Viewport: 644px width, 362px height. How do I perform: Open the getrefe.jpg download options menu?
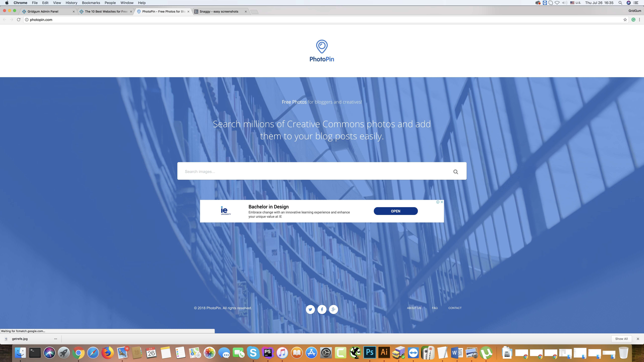tap(55, 339)
